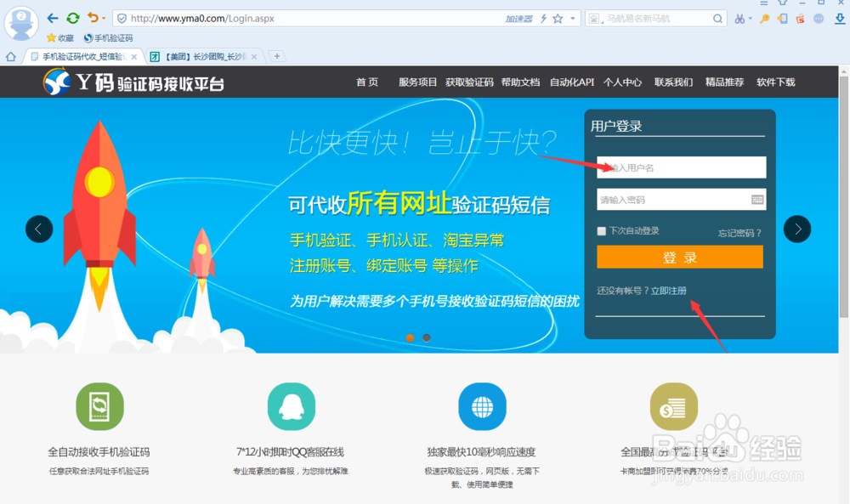Click the orange 登录 button
The height and width of the screenshot is (504, 850).
(x=680, y=256)
